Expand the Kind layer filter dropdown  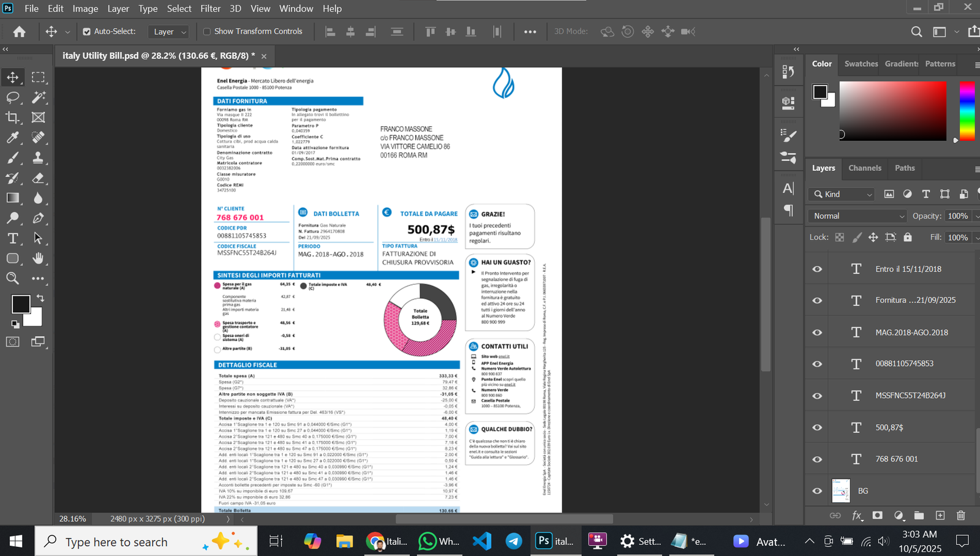(x=843, y=194)
